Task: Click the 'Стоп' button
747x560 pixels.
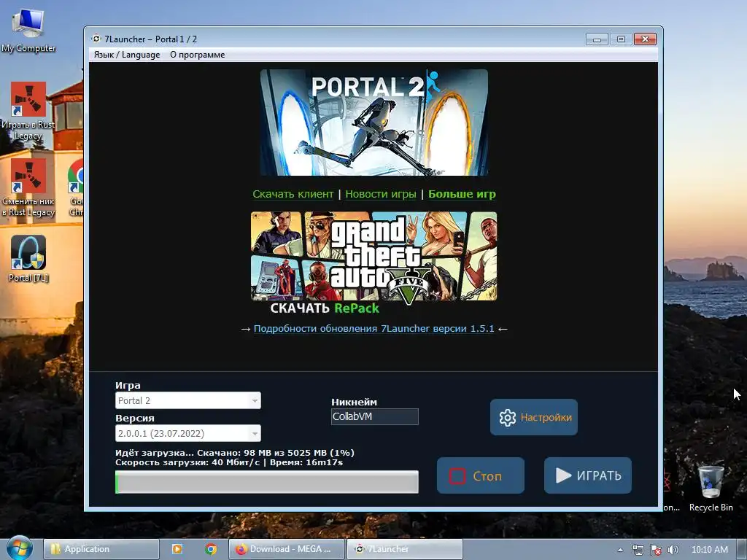Action: pos(481,475)
